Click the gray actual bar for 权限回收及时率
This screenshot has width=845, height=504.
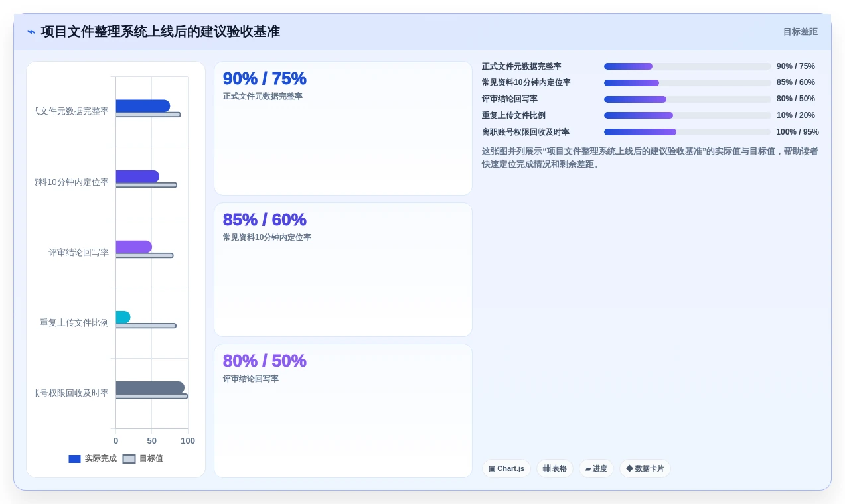tap(150, 388)
